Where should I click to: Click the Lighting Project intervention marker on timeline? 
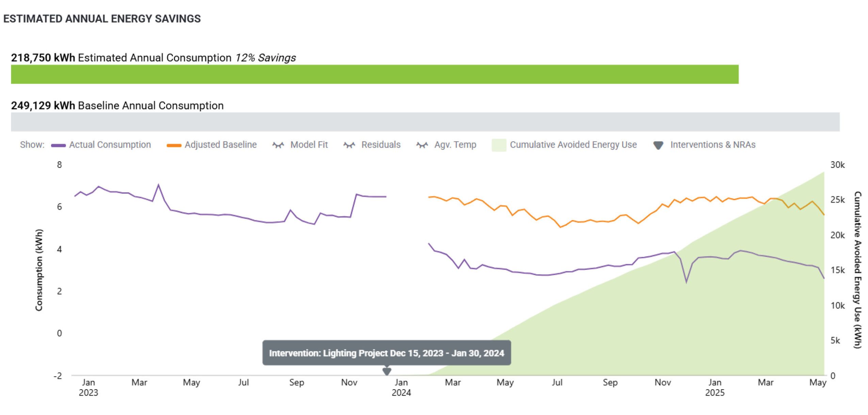point(386,371)
